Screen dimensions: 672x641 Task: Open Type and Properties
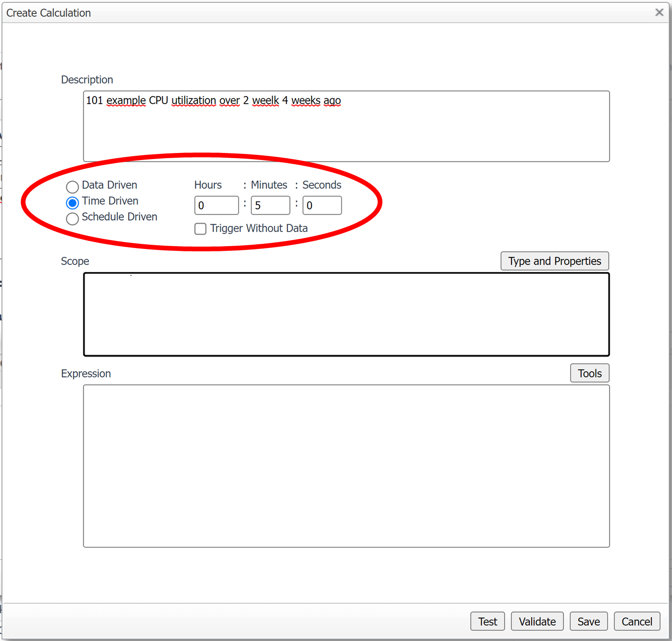tap(554, 261)
